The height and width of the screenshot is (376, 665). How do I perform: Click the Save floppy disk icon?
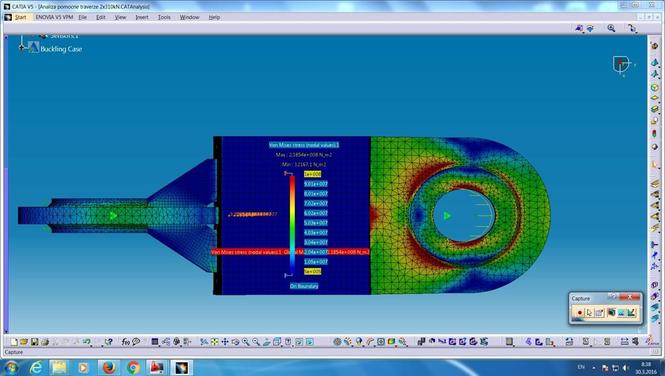tap(34, 342)
